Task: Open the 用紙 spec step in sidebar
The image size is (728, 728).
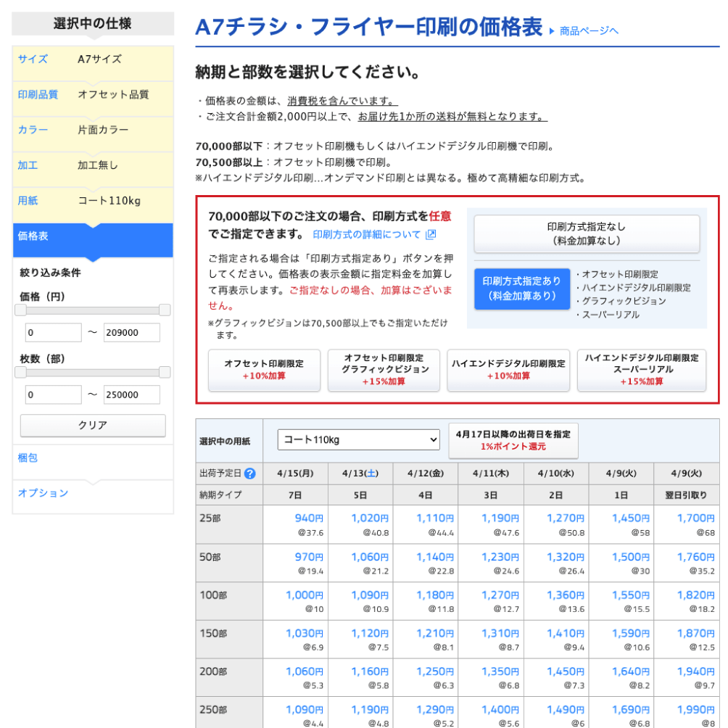Action: point(93,201)
